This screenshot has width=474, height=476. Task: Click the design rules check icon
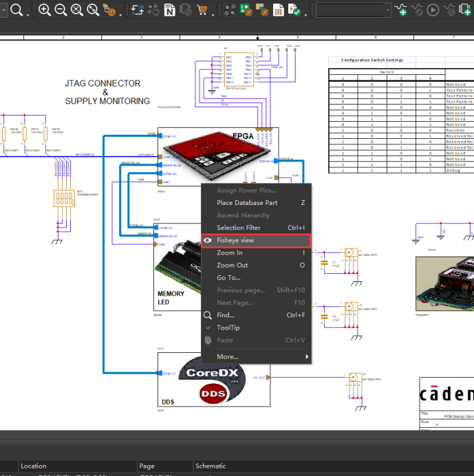(294, 10)
